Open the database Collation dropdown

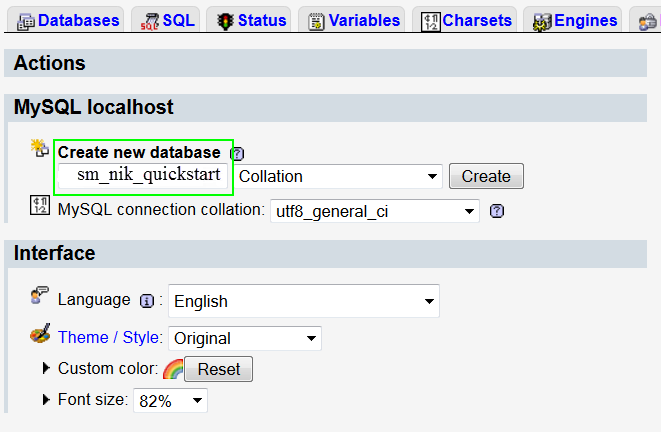tap(339, 176)
